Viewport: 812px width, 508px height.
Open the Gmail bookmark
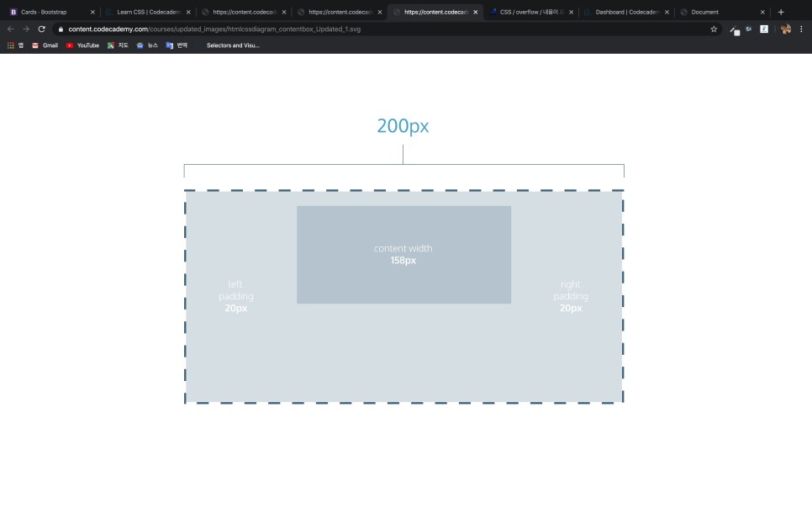tap(45, 45)
